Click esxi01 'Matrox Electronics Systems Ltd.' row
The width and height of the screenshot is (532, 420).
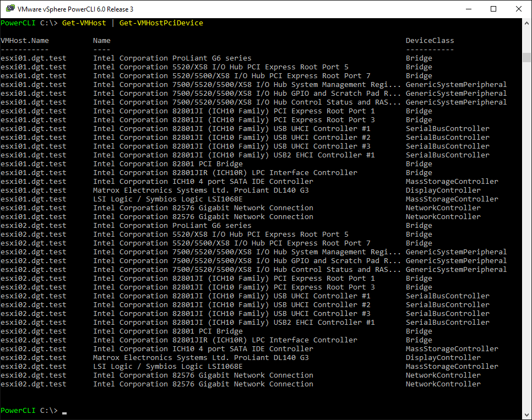point(241,190)
